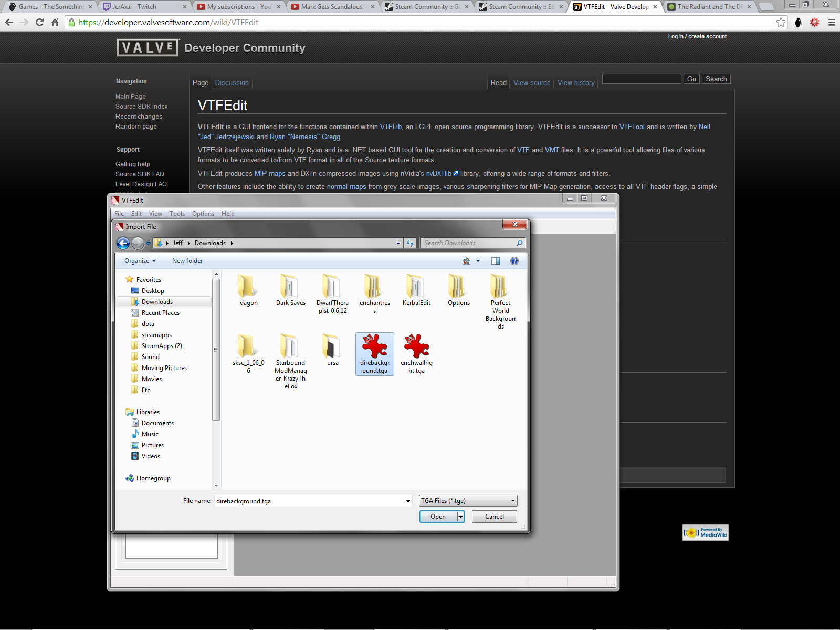Click the Open button
This screenshot has width=840, height=630.
click(x=438, y=517)
